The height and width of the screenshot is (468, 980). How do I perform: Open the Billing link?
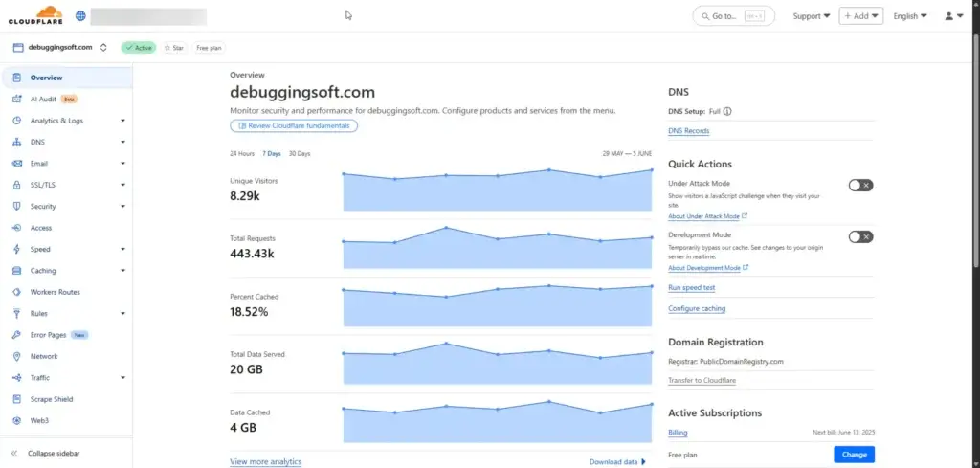pyautogui.click(x=678, y=433)
